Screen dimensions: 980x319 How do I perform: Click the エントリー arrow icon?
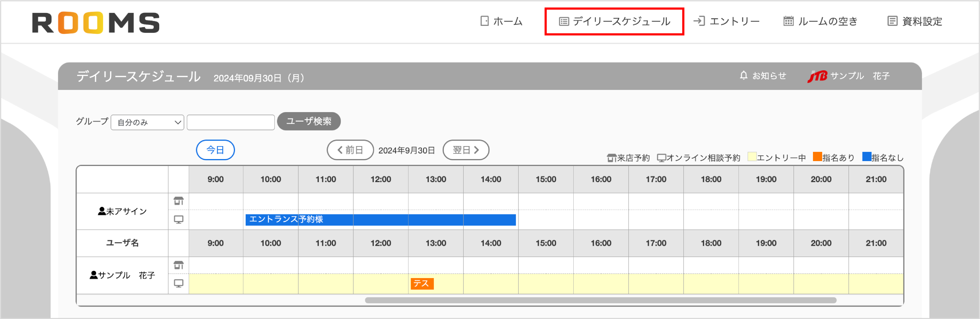[699, 21]
